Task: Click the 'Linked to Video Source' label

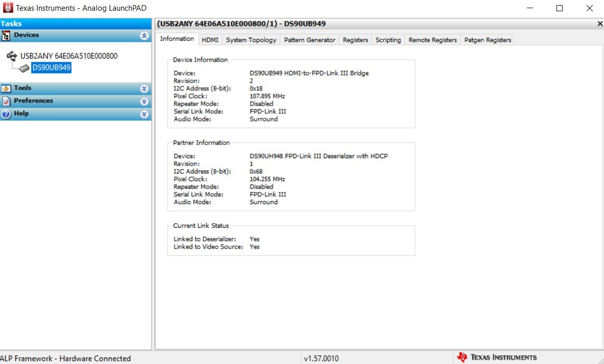Action: pyautogui.click(x=208, y=247)
